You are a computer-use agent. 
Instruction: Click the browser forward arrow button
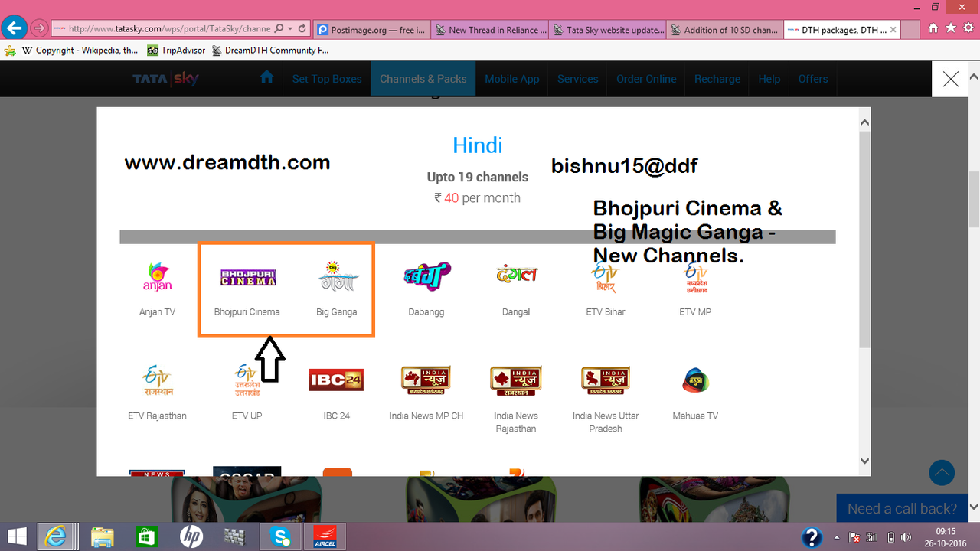click(40, 29)
